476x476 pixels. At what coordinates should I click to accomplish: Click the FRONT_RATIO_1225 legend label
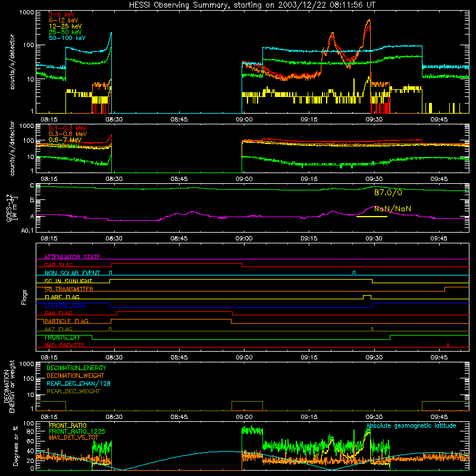(77, 431)
